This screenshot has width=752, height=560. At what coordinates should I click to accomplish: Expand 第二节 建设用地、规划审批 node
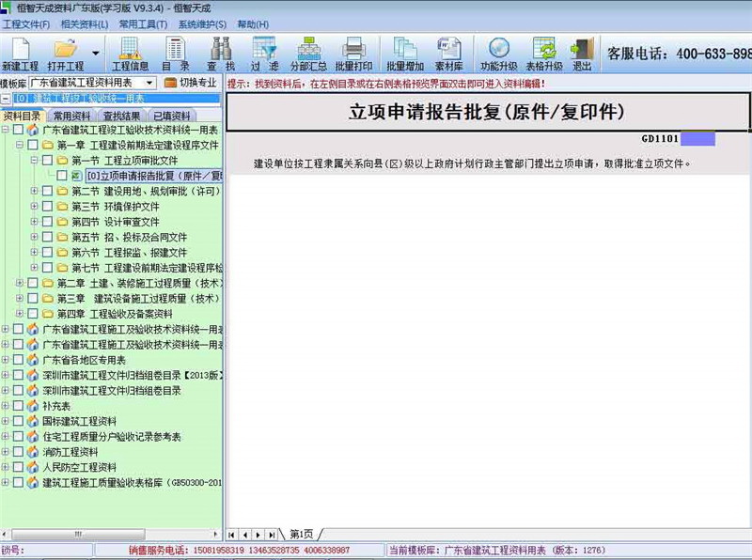point(34,191)
